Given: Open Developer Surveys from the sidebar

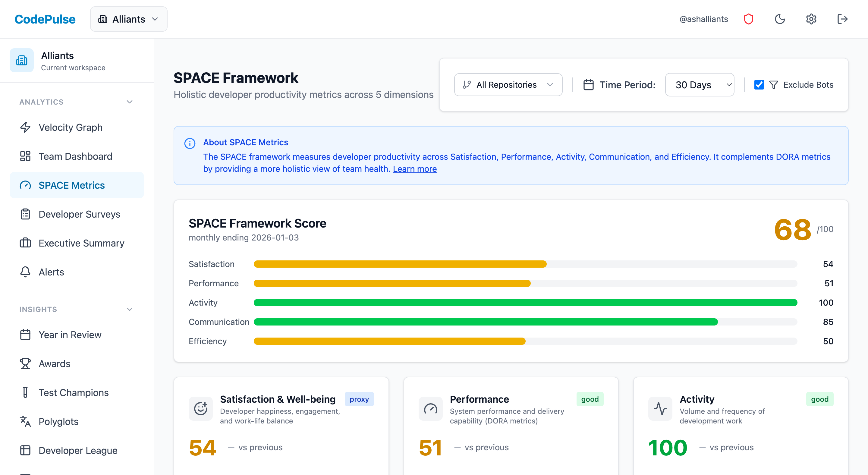Looking at the screenshot, I should (x=79, y=214).
